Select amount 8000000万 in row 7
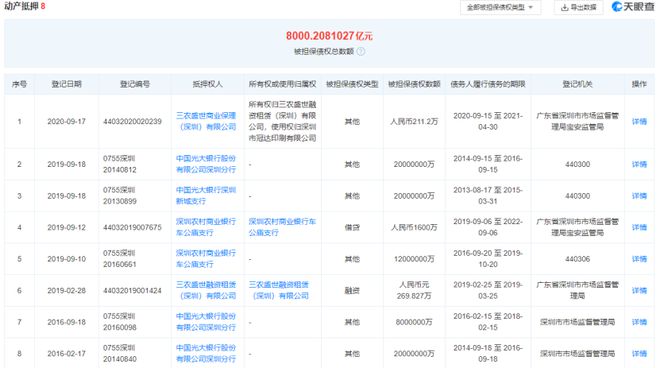The width and height of the screenshot is (660, 368). [x=414, y=322]
